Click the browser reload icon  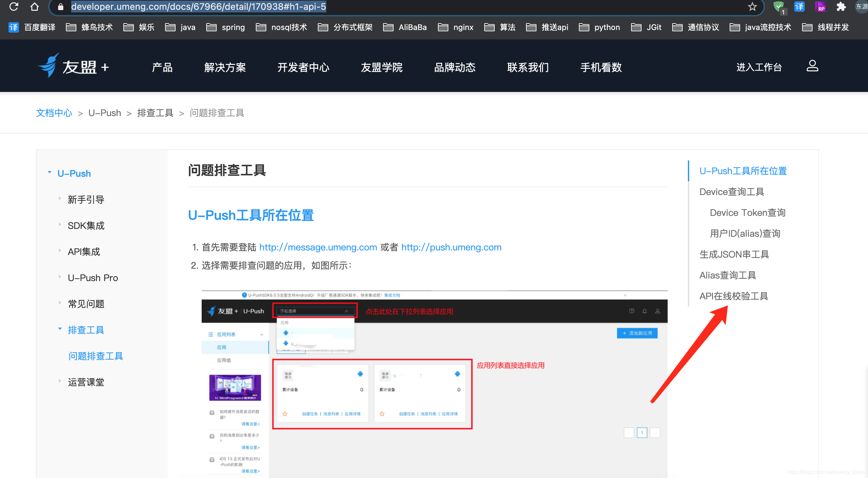pyautogui.click(x=14, y=7)
